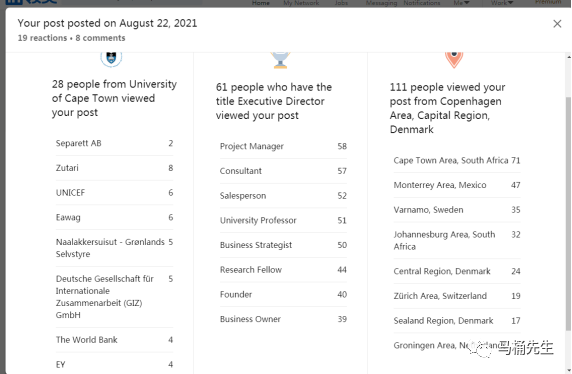The image size is (572, 374).
Task: Click the trophy icon above job titles
Action: point(280,60)
